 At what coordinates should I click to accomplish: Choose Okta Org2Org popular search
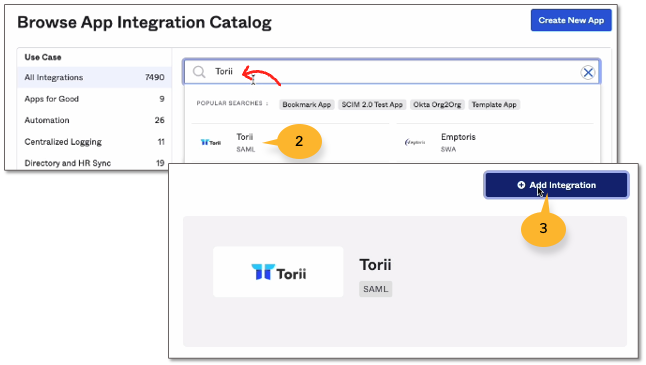(x=437, y=105)
